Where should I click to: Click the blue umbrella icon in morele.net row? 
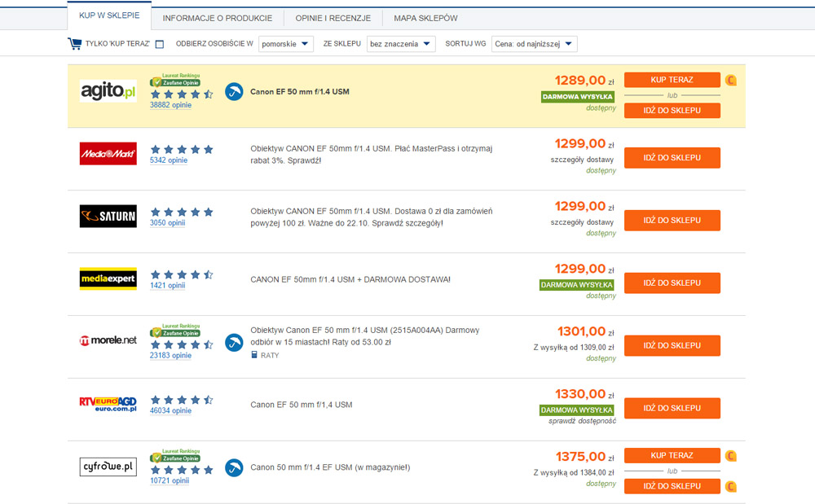234,343
